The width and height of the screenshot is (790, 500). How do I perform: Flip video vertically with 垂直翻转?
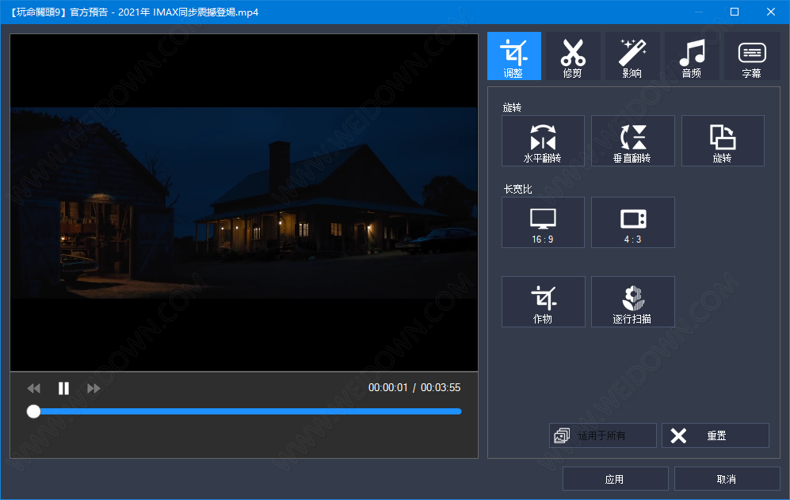click(633, 141)
